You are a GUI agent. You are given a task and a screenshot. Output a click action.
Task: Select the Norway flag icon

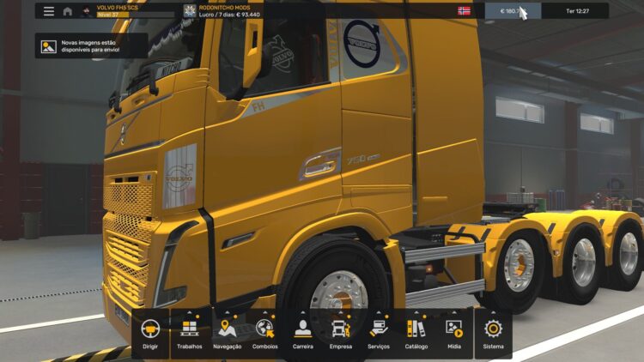pos(464,10)
